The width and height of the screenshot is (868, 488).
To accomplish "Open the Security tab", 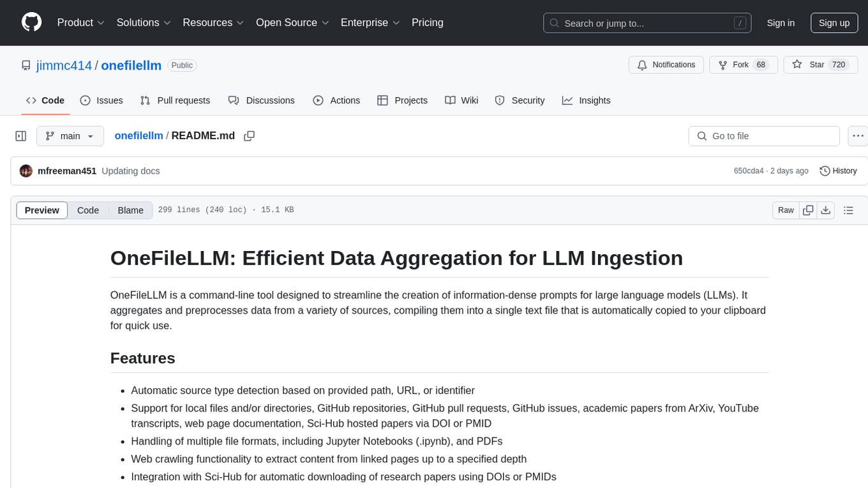I will pos(520,100).
